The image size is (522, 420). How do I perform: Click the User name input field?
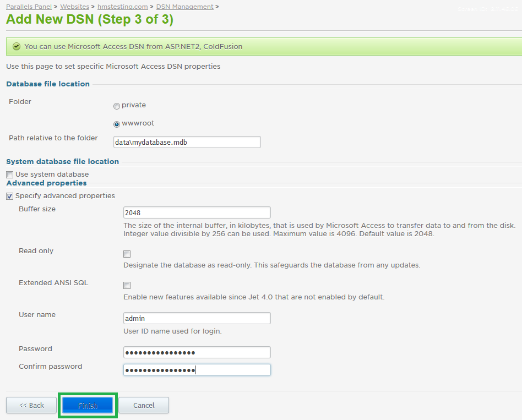pos(197,318)
